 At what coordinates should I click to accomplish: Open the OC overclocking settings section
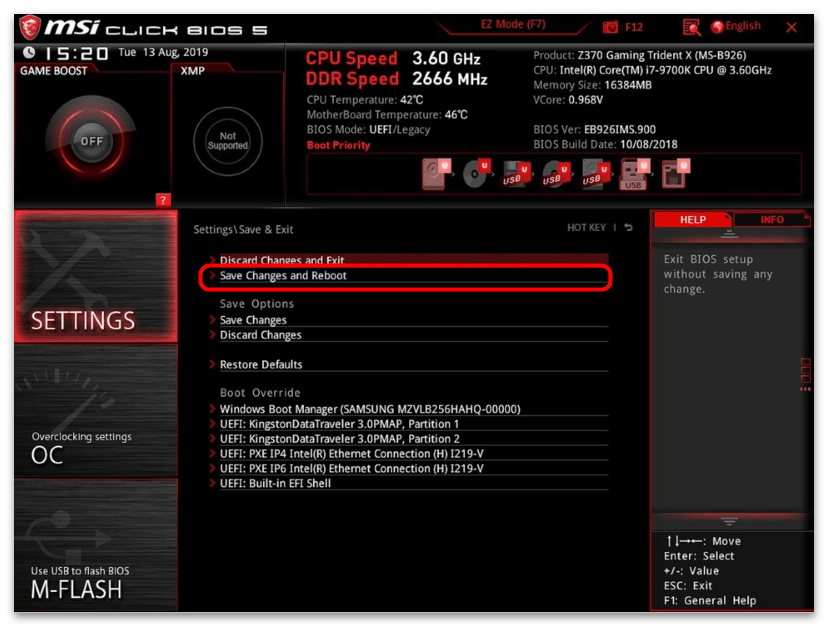pyautogui.click(x=96, y=411)
